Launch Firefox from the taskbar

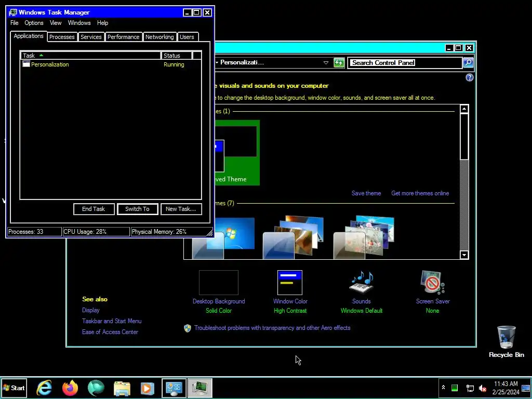70,388
